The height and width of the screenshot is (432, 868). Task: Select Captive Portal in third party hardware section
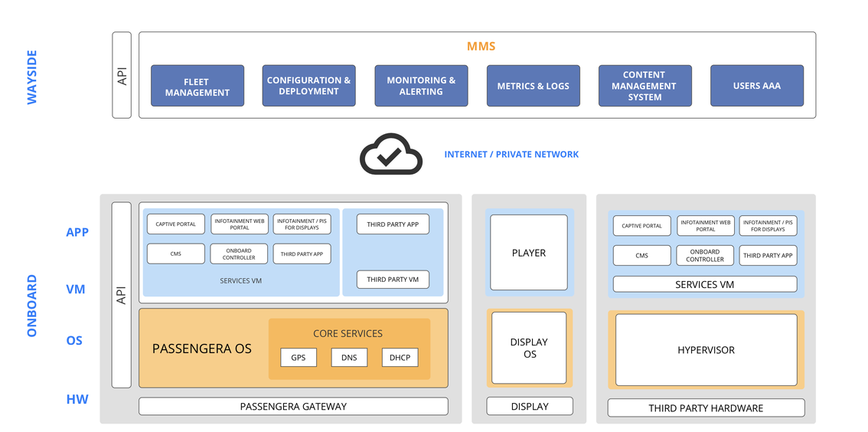[x=642, y=226]
